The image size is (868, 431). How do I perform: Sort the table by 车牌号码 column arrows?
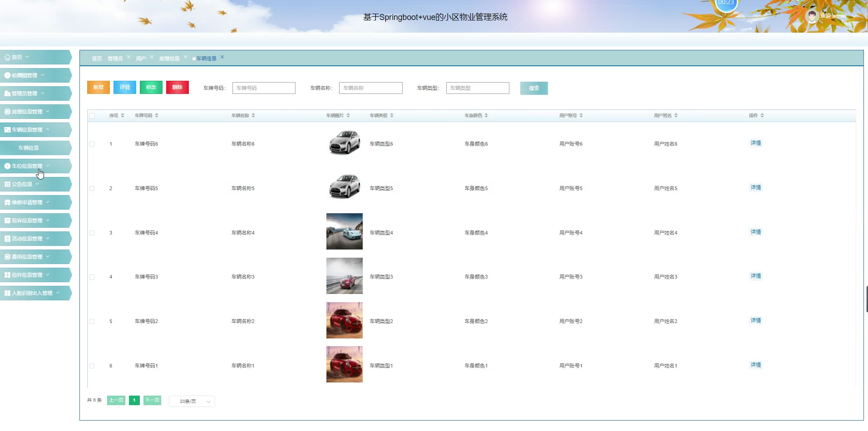click(157, 116)
